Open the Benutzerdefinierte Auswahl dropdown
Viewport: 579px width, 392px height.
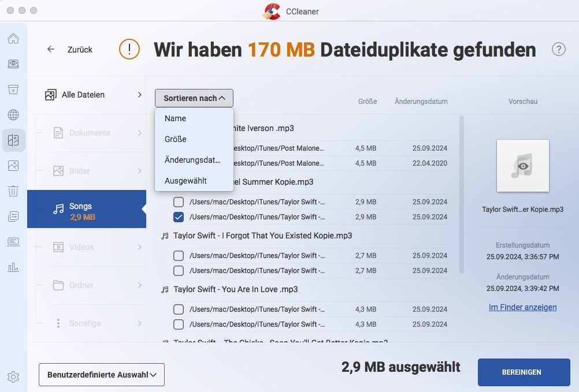(102, 375)
